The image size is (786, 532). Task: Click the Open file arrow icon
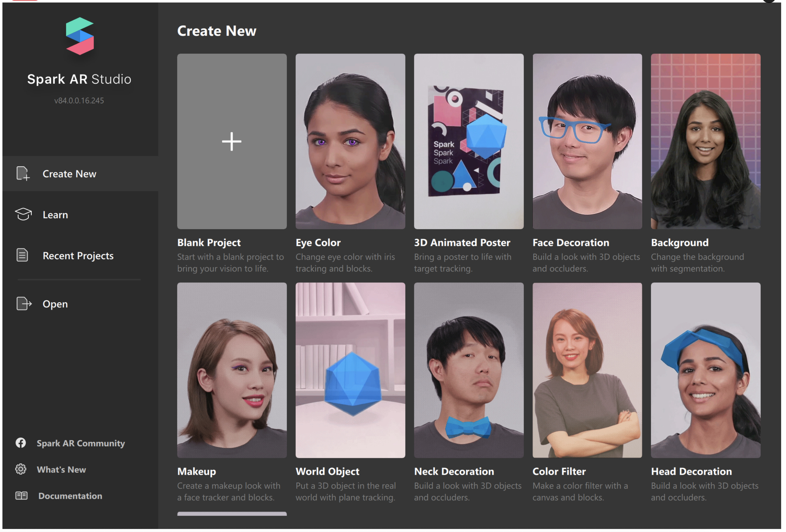pyautogui.click(x=24, y=304)
